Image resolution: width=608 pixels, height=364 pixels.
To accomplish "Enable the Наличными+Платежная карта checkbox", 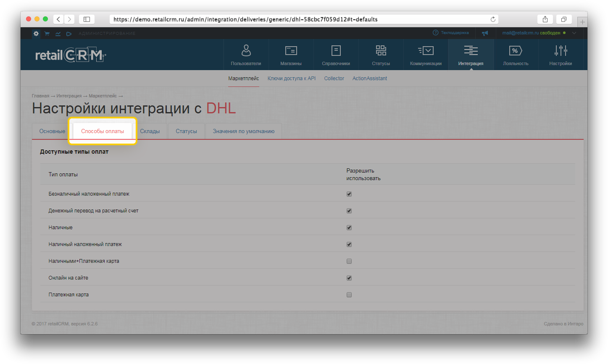I will click(349, 261).
